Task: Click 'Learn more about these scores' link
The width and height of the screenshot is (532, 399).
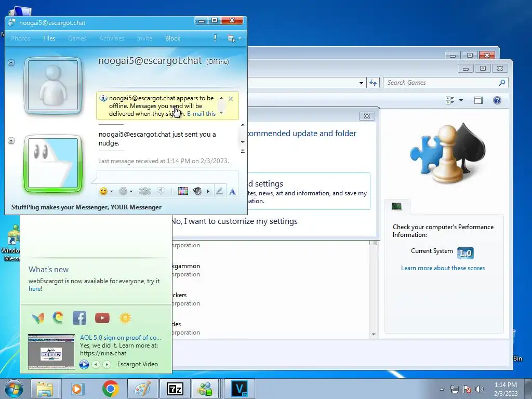Action: (x=443, y=268)
